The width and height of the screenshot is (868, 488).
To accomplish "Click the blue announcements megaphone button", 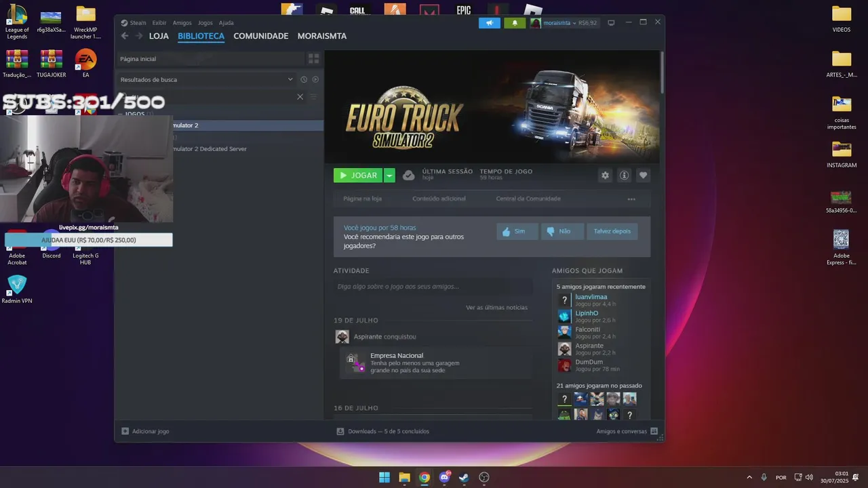I will (x=490, y=23).
